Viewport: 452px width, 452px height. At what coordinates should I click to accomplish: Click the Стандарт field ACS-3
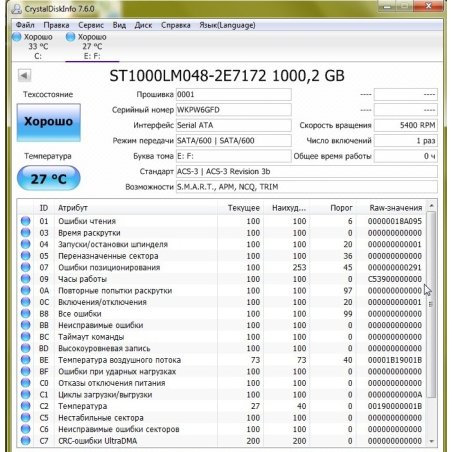pos(307,172)
